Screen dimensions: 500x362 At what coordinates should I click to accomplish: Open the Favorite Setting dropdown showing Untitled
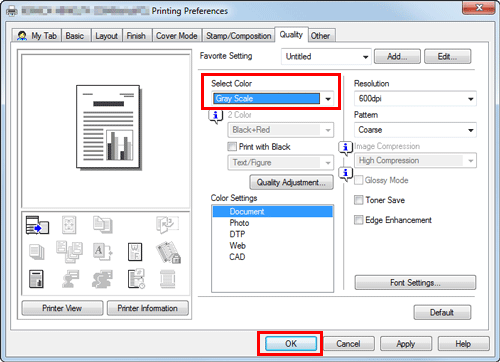(x=326, y=57)
